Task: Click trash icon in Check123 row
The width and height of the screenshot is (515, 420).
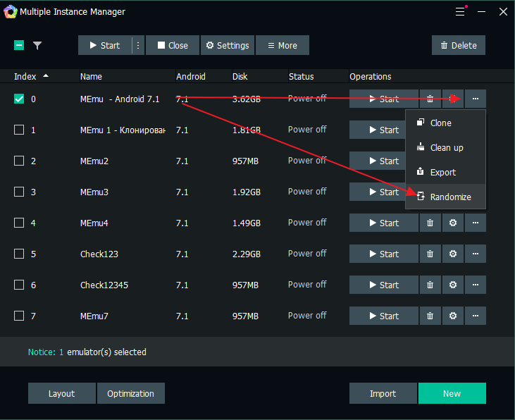Action: tap(430, 254)
